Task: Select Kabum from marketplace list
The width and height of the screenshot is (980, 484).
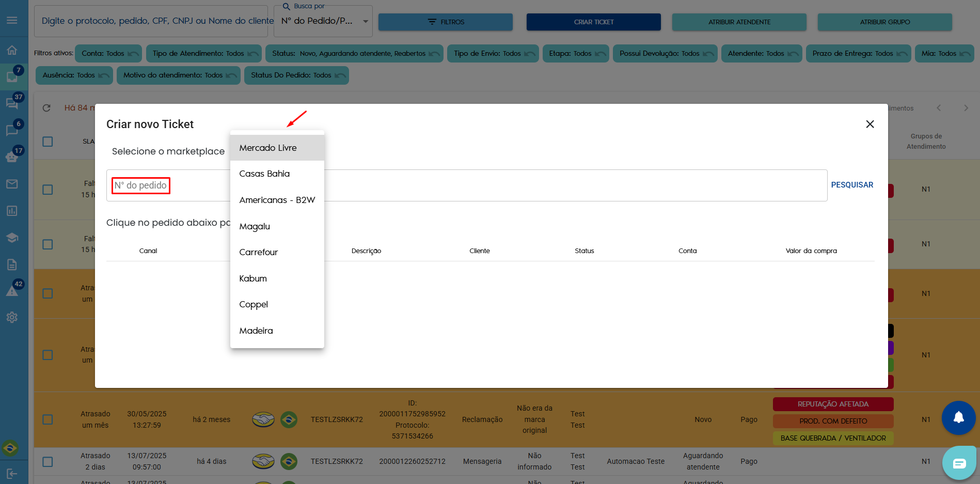Action: 277,278
